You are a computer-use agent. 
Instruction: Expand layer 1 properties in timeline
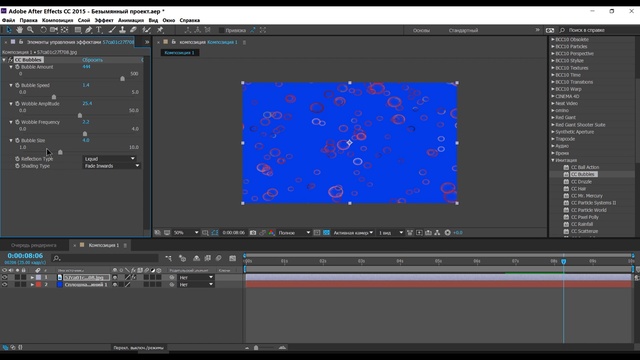[32, 278]
